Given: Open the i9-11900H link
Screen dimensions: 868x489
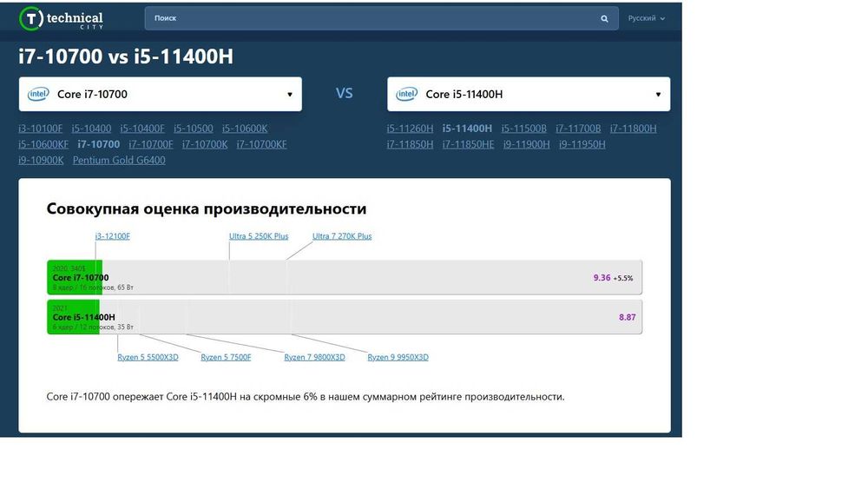Looking at the screenshot, I should click(x=527, y=144).
